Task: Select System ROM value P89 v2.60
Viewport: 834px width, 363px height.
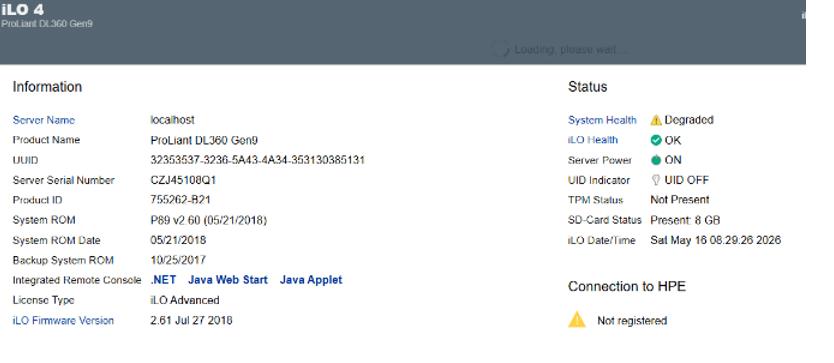Action: (208, 220)
